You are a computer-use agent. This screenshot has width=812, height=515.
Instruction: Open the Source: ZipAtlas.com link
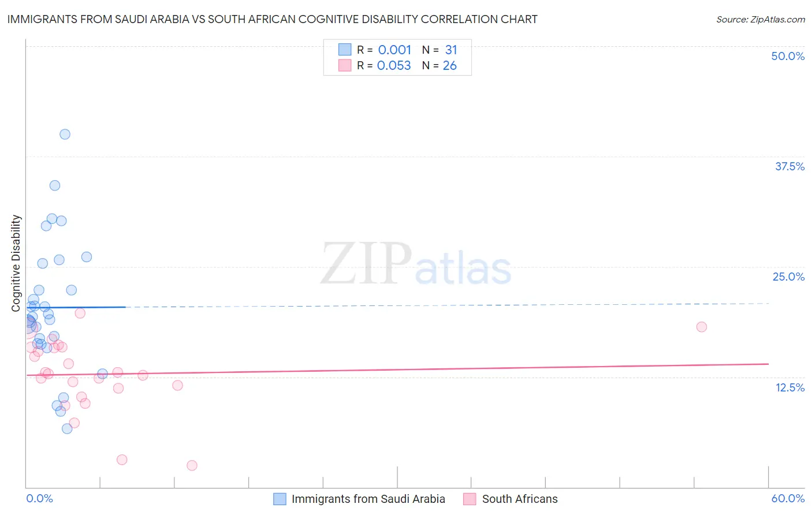click(x=761, y=19)
